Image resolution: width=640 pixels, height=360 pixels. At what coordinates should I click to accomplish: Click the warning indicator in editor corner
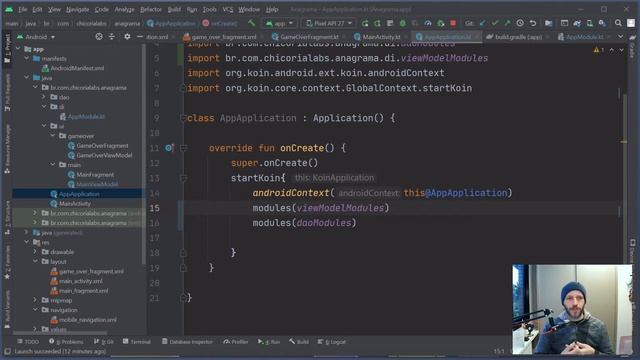click(x=599, y=50)
